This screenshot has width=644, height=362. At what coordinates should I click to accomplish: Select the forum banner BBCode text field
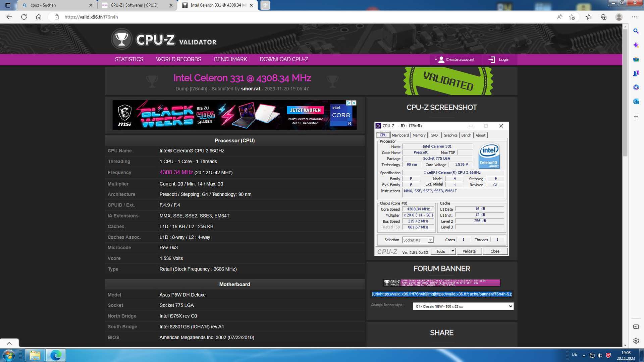pos(442,294)
